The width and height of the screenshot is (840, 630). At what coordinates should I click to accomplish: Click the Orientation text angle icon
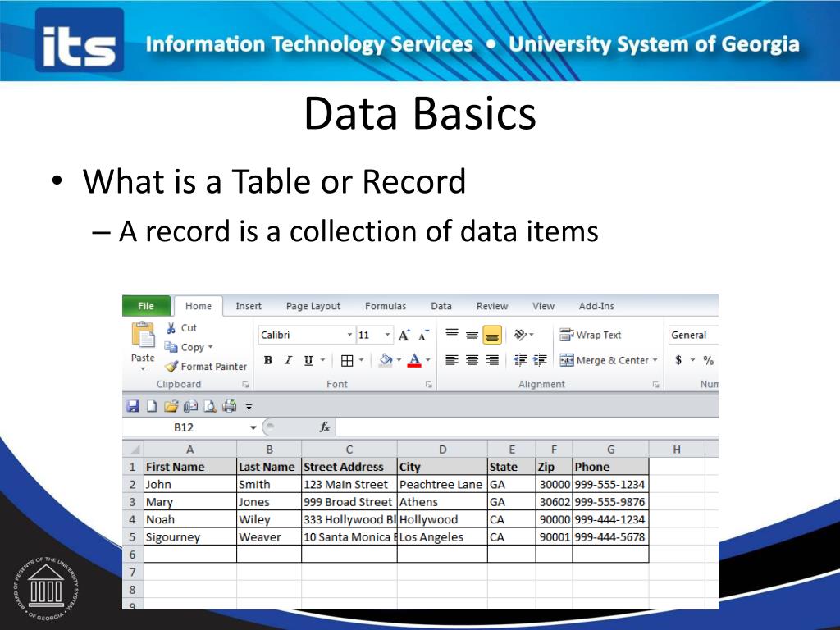[x=521, y=335]
